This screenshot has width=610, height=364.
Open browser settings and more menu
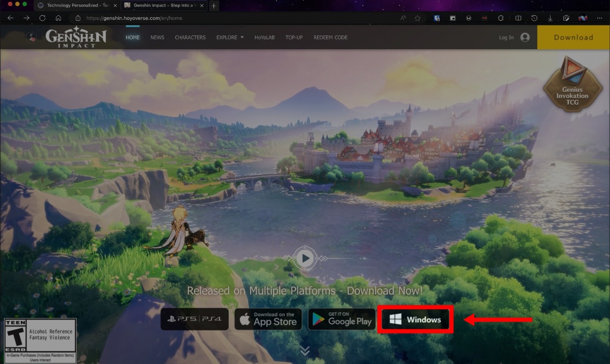599,18
